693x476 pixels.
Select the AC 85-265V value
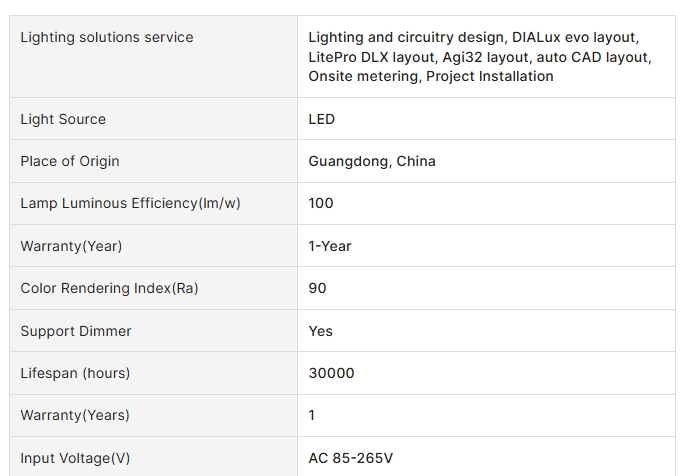click(x=350, y=458)
